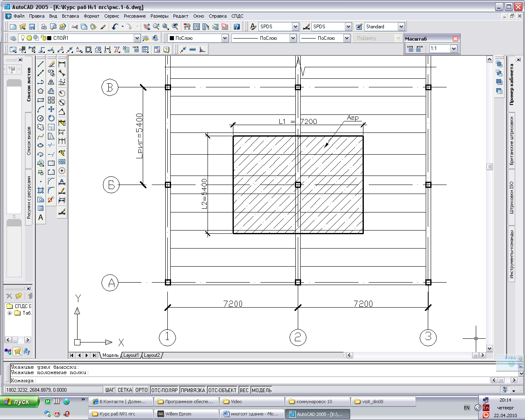Select the Arc draw tool
525x420 pixels.
click(41, 109)
